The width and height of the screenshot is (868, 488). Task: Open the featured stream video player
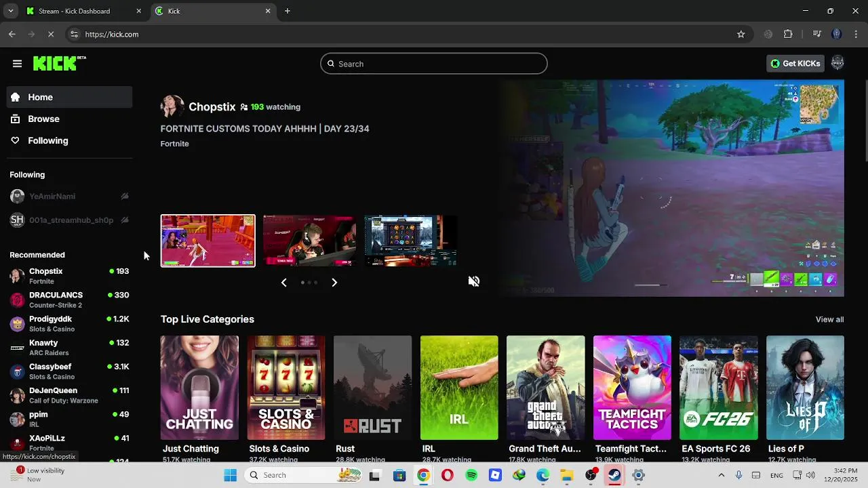[x=671, y=188]
